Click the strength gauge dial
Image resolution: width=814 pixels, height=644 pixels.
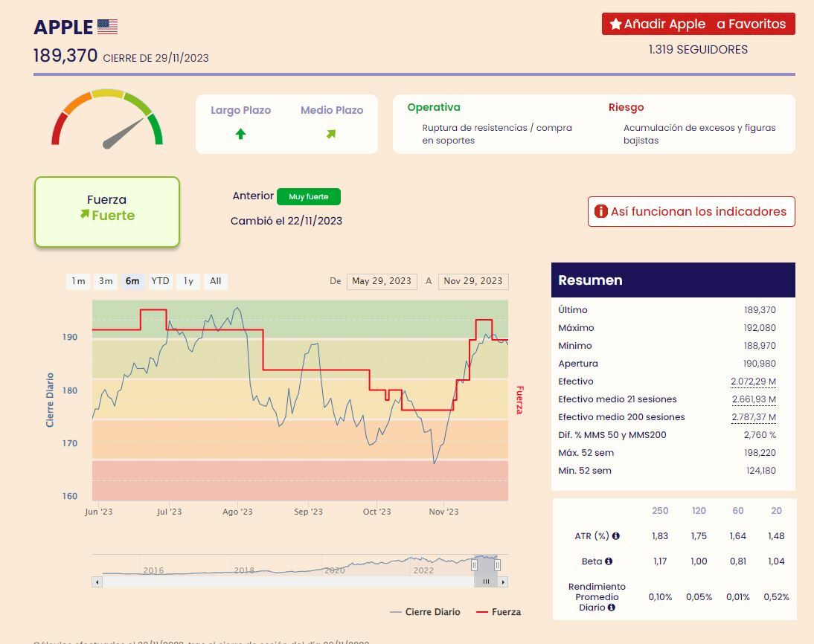pos(107,121)
